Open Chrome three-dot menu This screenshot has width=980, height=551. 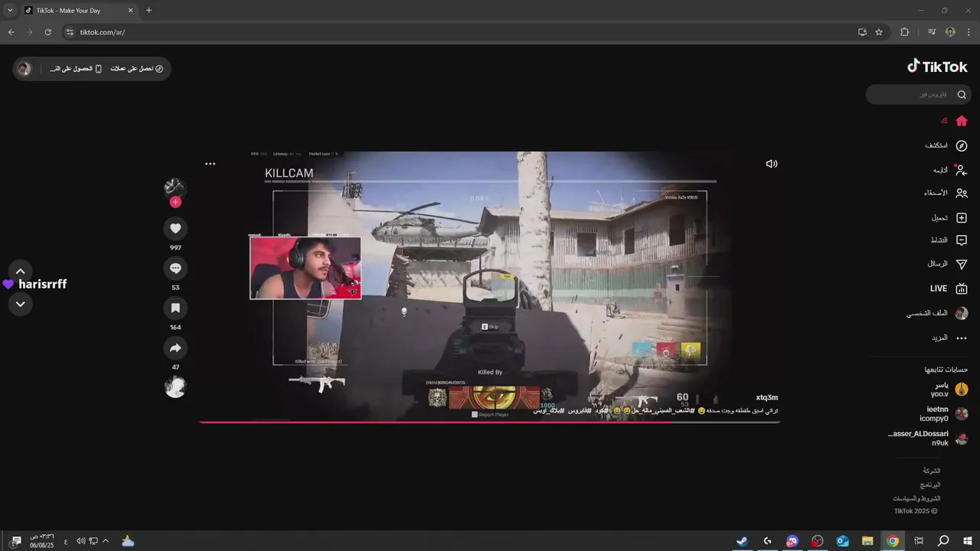[x=969, y=32]
